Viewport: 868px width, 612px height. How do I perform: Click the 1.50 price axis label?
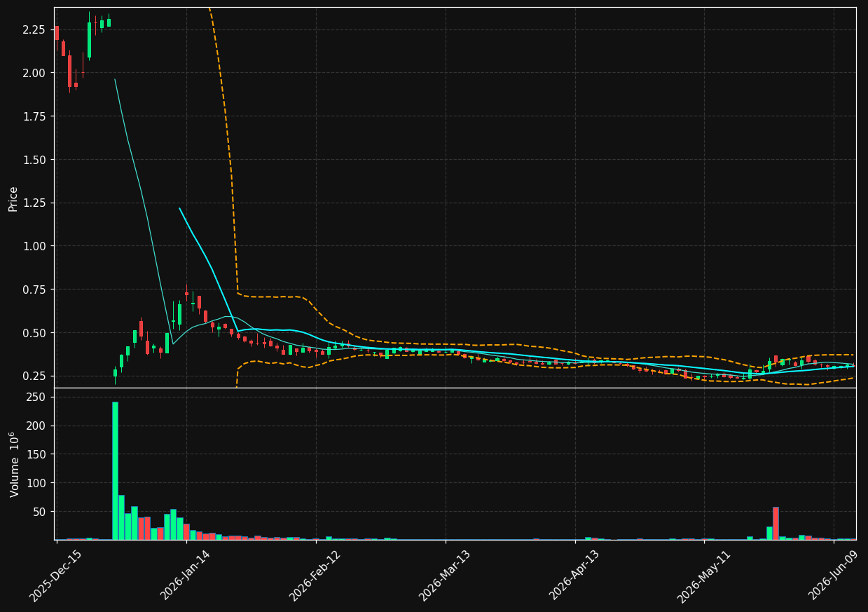click(x=35, y=160)
